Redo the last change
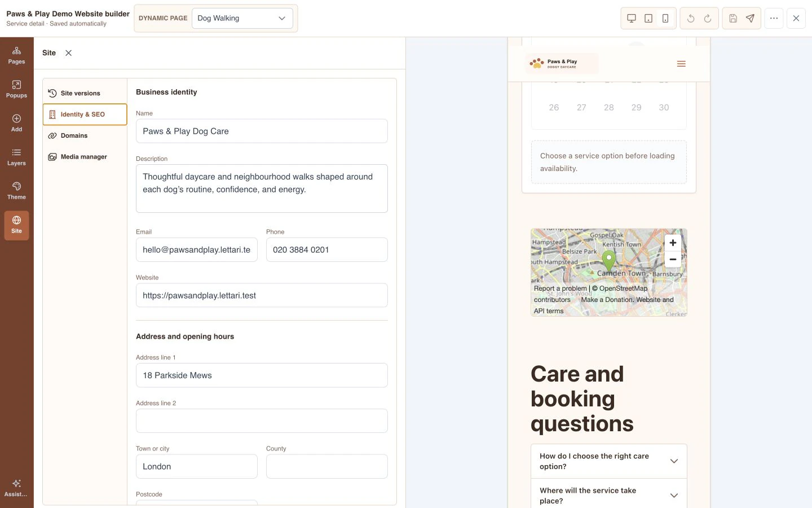This screenshot has width=812, height=508. [708, 18]
